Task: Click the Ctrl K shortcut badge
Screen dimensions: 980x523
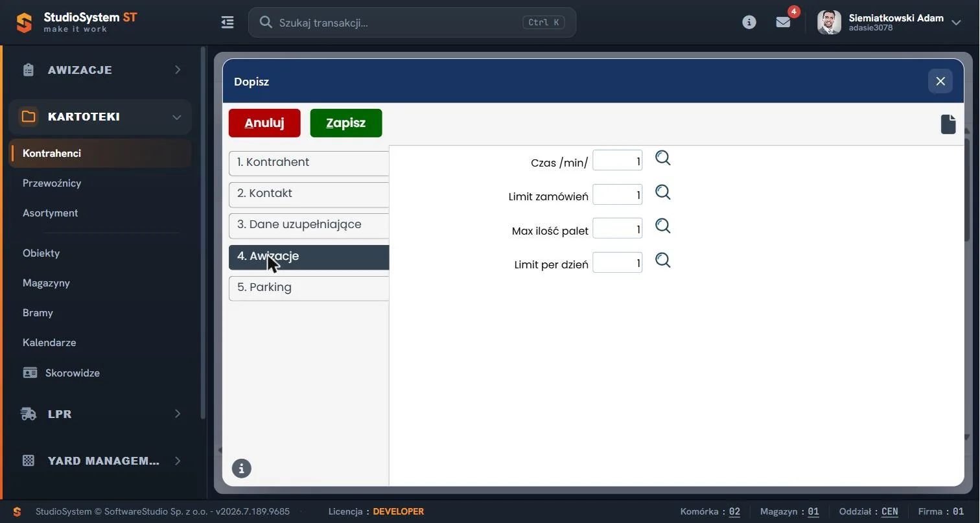Action: click(x=543, y=22)
